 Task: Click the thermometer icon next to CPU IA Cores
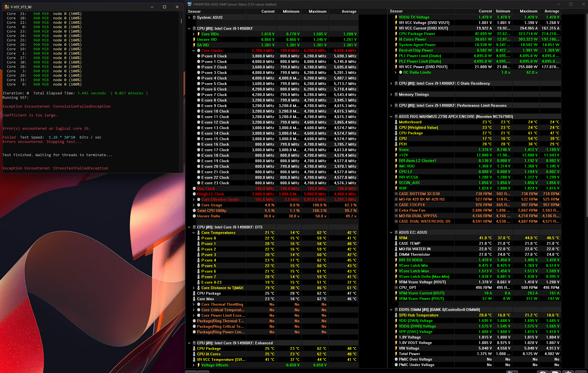pyautogui.click(x=194, y=354)
